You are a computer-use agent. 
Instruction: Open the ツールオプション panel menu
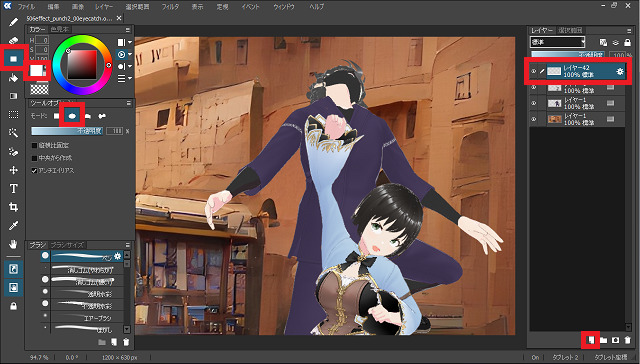pos(128,103)
